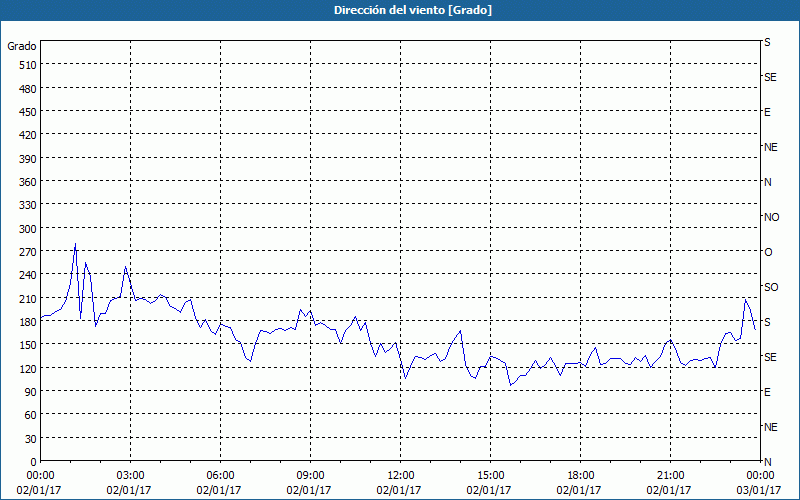Click the 270 value on the left axis
The image size is (800, 500).
point(28,253)
